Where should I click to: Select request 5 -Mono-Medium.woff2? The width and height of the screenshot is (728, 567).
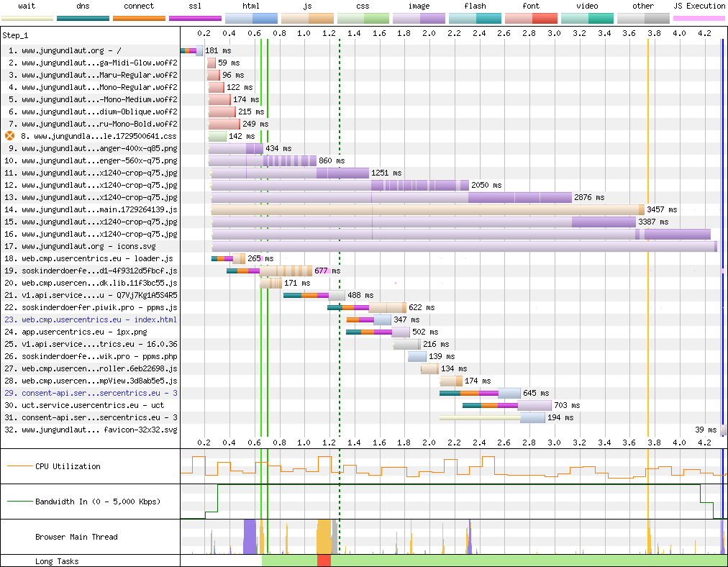[93, 99]
